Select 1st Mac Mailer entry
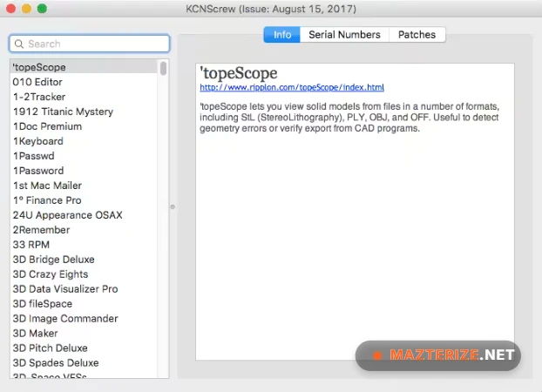The height and width of the screenshot is (392, 542). 84,186
